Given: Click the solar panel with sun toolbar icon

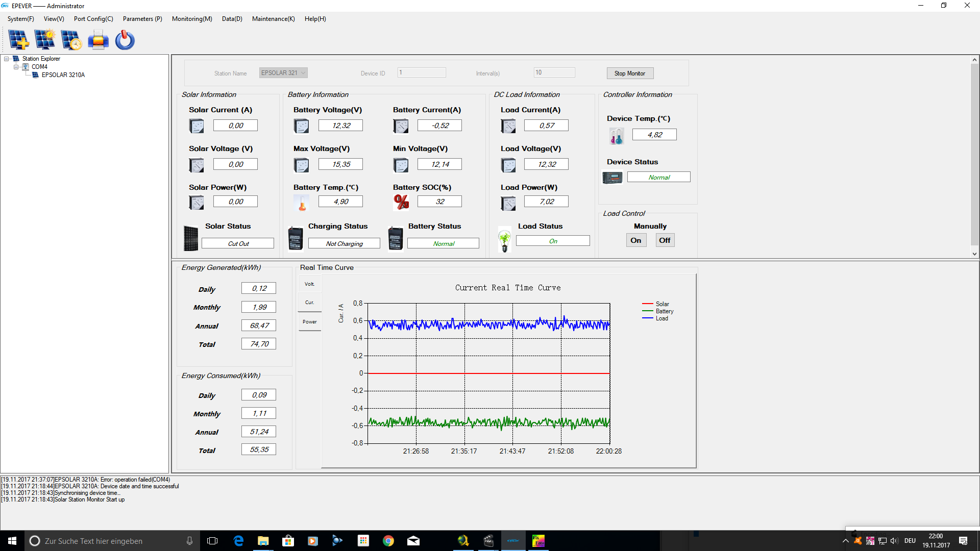Looking at the screenshot, I should pos(45,40).
